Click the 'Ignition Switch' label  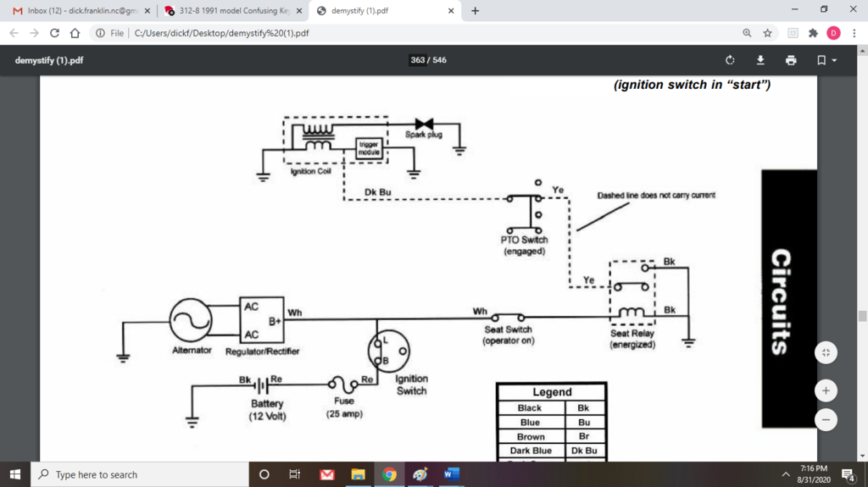(x=411, y=385)
